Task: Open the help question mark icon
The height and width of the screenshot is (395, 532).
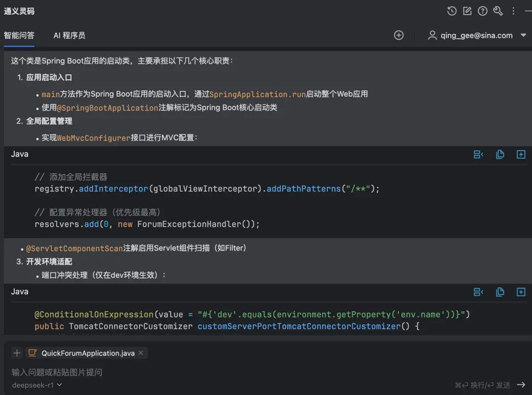Action: (x=482, y=11)
